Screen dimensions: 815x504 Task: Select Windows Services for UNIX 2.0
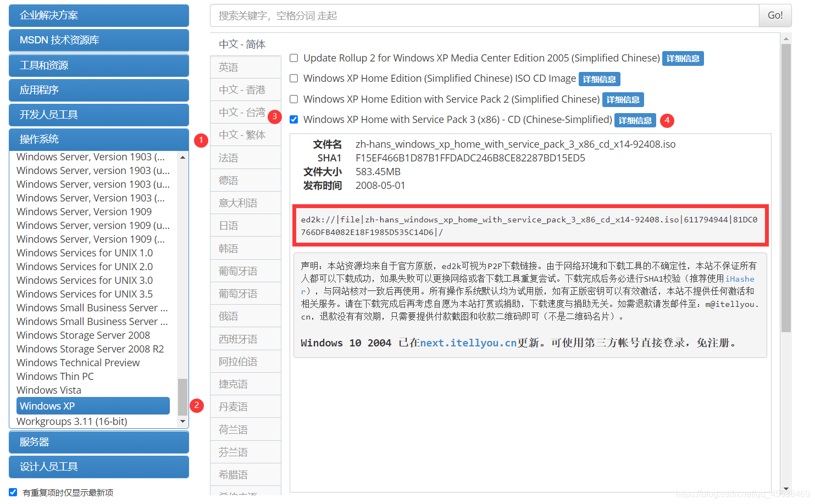(85, 267)
